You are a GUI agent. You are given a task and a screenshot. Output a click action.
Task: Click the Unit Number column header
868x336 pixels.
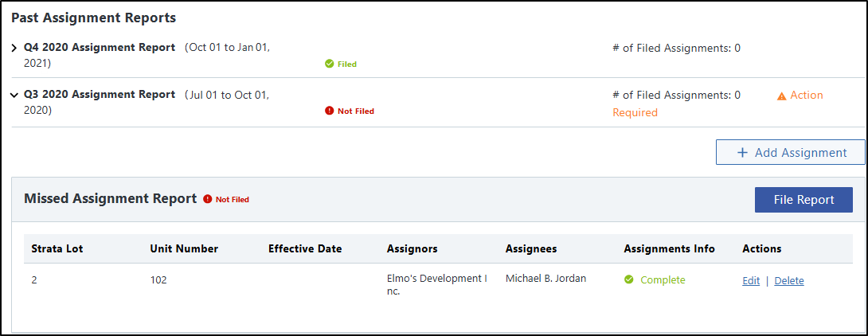click(184, 249)
